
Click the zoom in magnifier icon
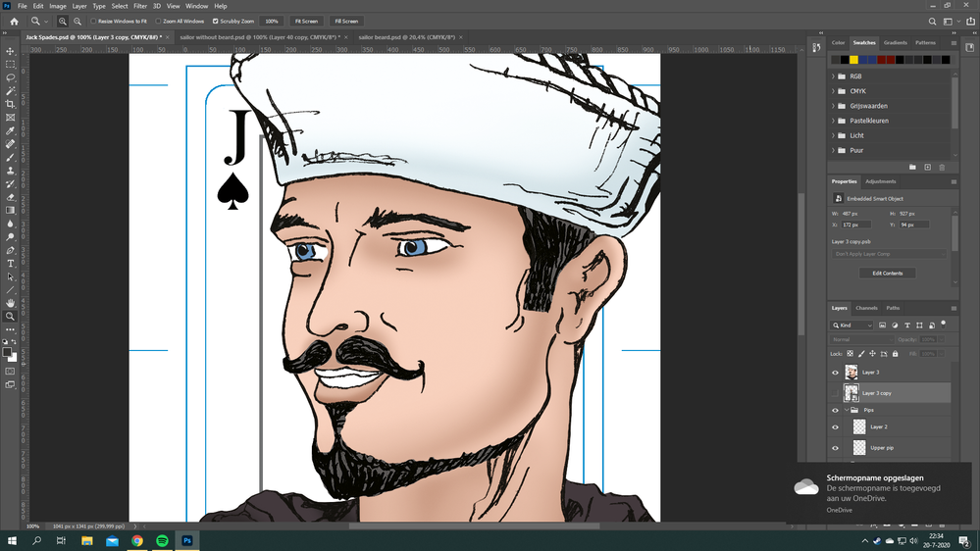64,21
